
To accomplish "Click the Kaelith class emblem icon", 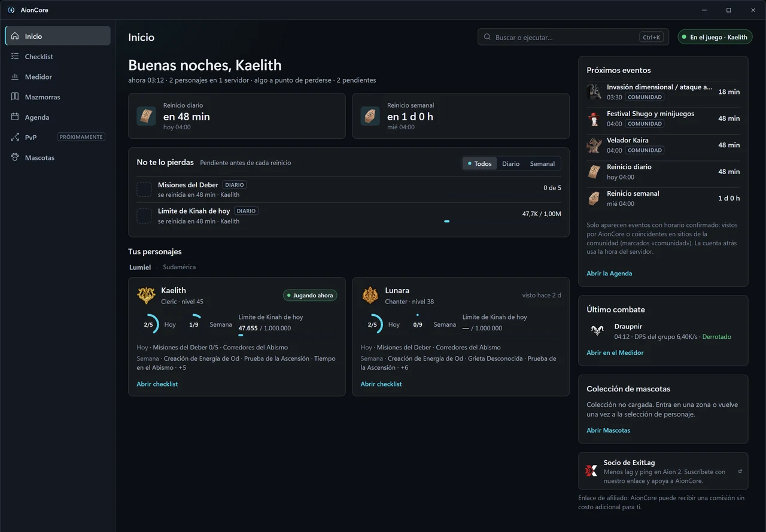I will click(x=146, y=295).
